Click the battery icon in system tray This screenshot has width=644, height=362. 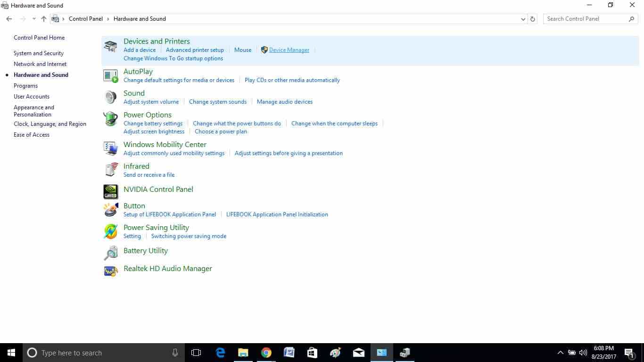pyautogui.click(x=572, y=353)
